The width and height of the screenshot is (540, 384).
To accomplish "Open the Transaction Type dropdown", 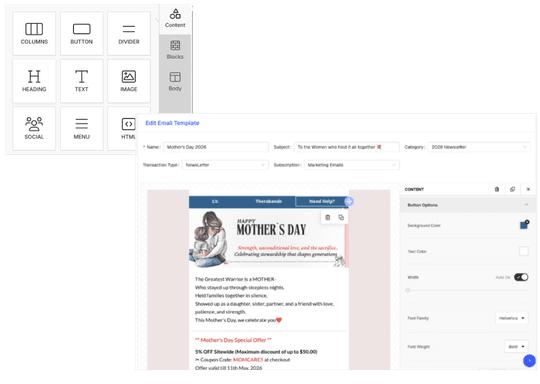I will click(225, 165).
